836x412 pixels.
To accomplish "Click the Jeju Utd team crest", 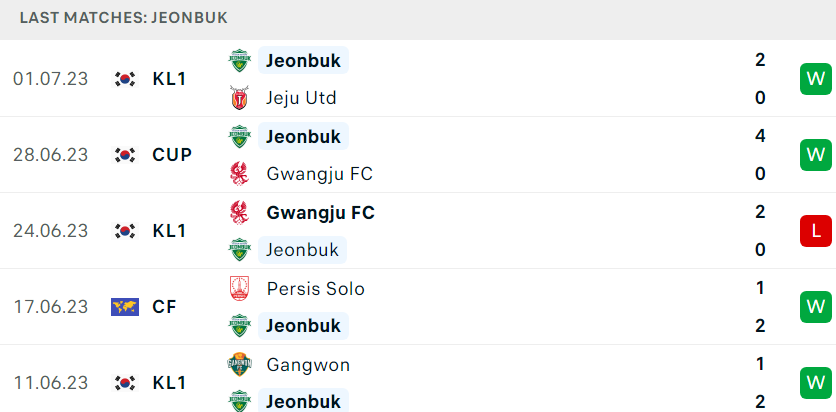I will pos(239,98).
